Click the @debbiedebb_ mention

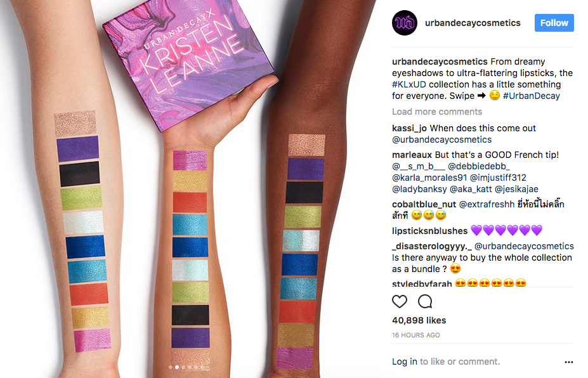click(478, 166)
